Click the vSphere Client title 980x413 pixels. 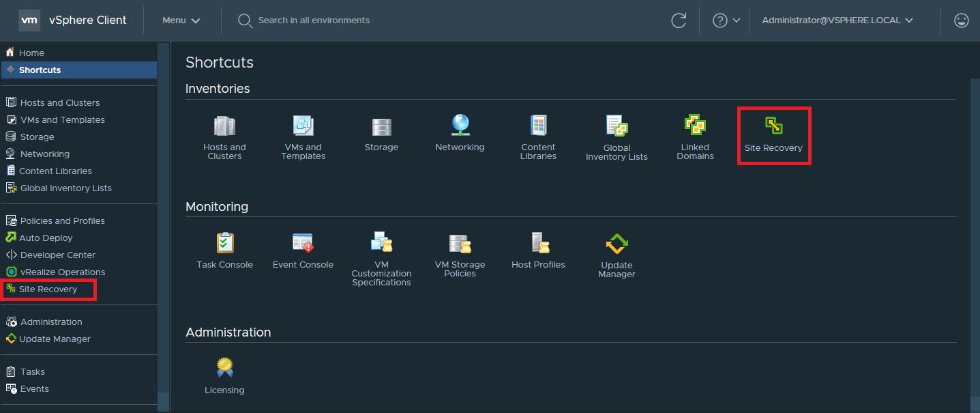87,20
